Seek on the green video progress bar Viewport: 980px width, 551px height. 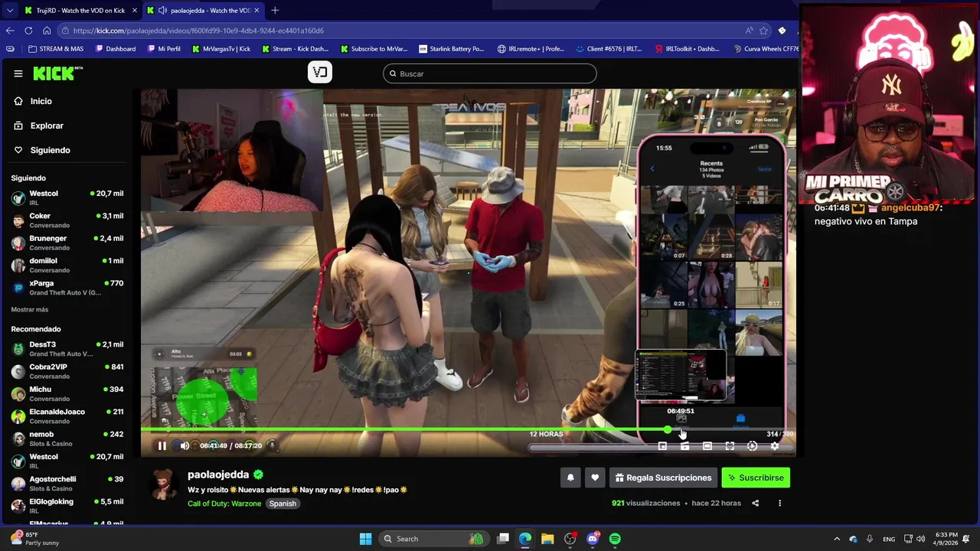(468, 429)
